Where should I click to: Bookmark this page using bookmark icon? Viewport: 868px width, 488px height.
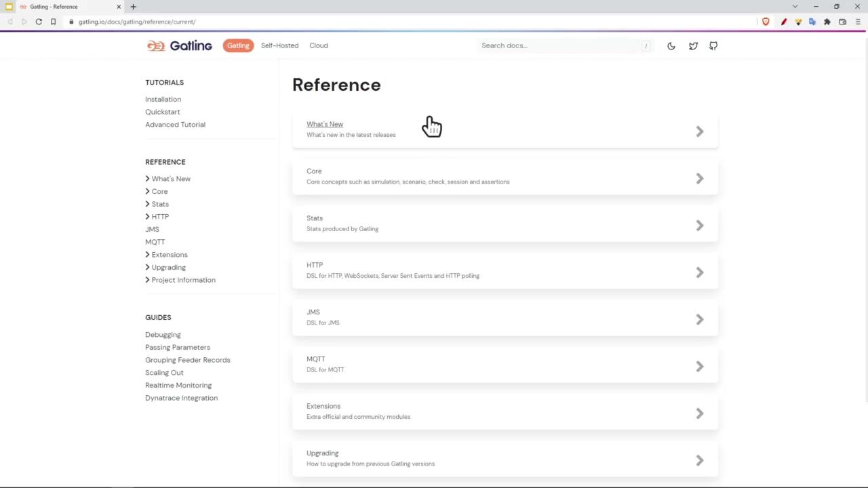[53, 22]
